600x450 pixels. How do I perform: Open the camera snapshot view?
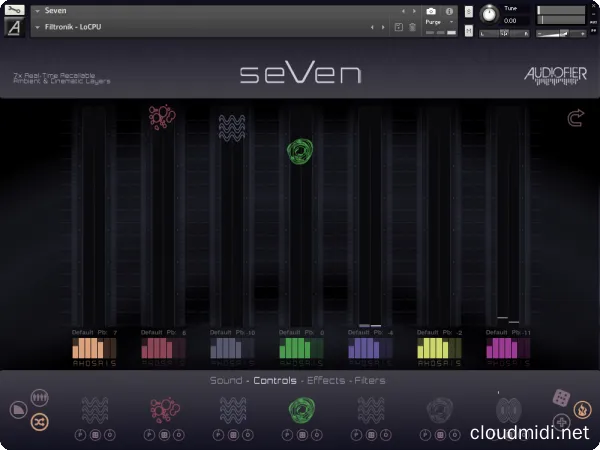click(x=431, y=11)
